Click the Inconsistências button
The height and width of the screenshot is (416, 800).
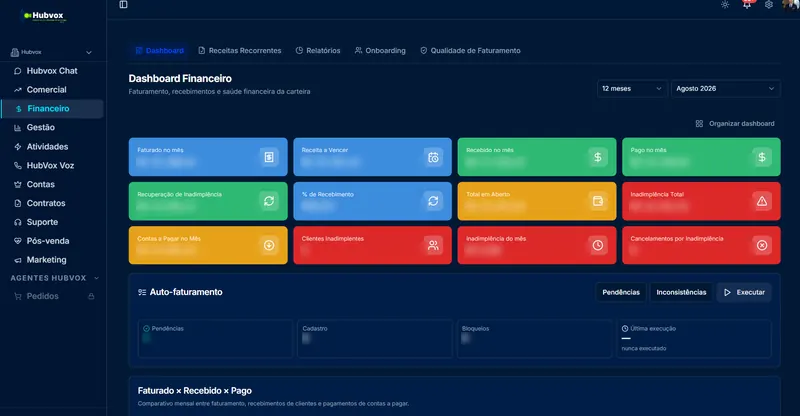(x=681, y=292)
